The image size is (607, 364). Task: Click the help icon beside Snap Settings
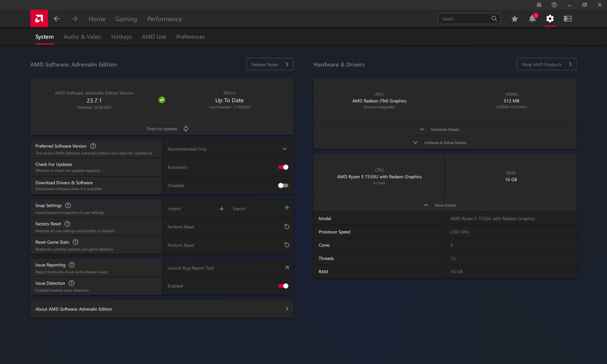click(x=68, y=205)
